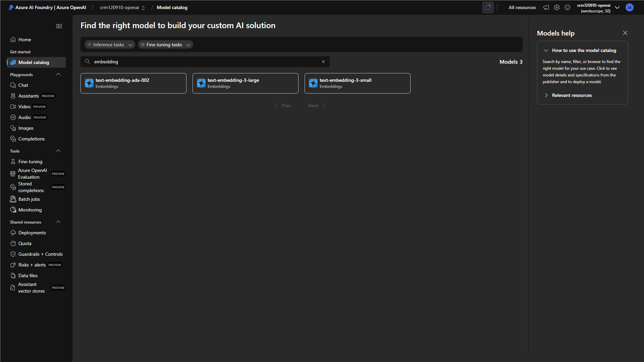644x362 pixels.
Task: Click the text-embedding-3-large model icon
Action: coord(201,83)
